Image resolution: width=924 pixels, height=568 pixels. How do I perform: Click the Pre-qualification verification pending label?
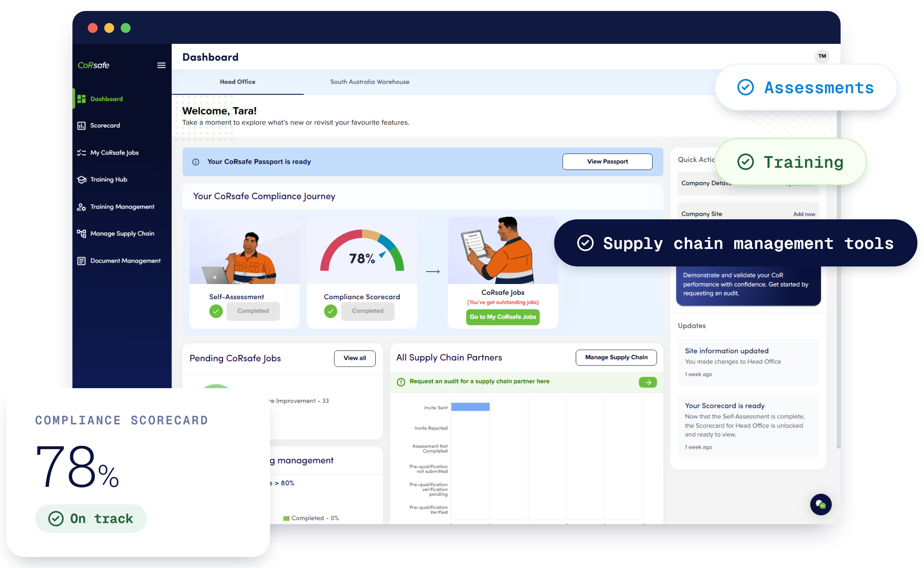[428, 489]
